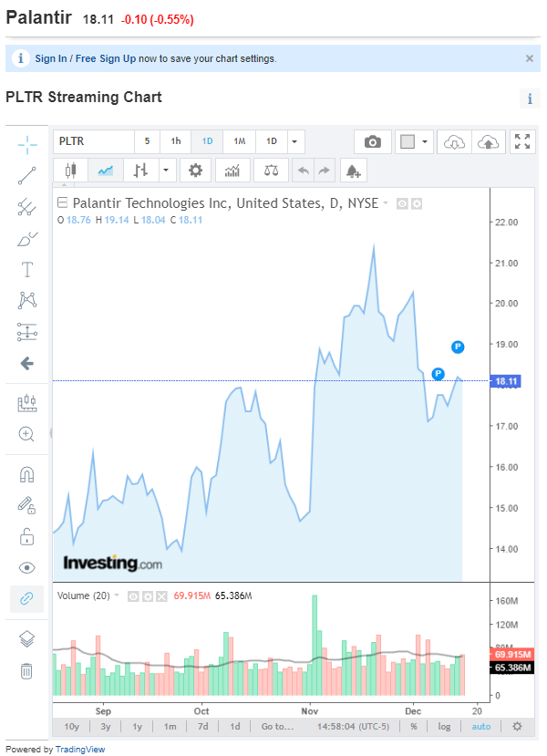Open chart layout square dropdown

414,141
